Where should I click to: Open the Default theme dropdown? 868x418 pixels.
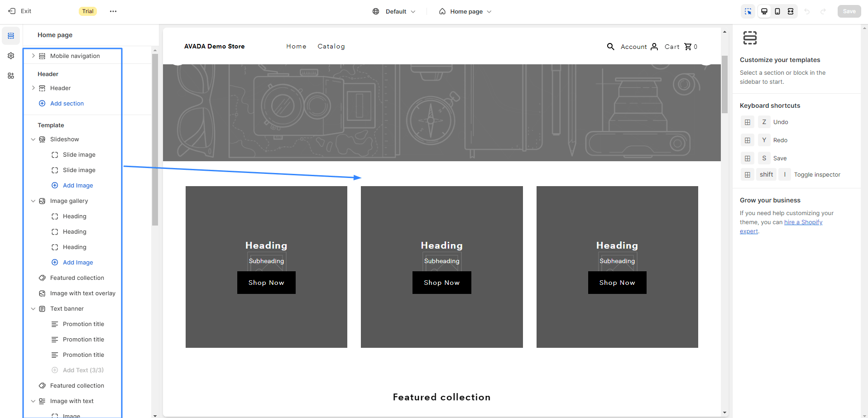click(x=394, y=11)
